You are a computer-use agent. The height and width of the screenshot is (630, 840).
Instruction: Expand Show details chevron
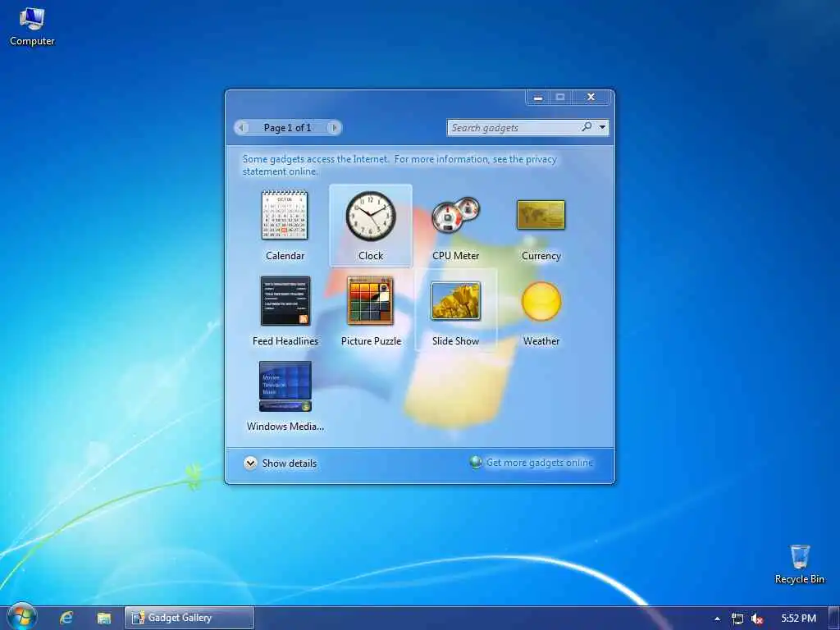250,463
